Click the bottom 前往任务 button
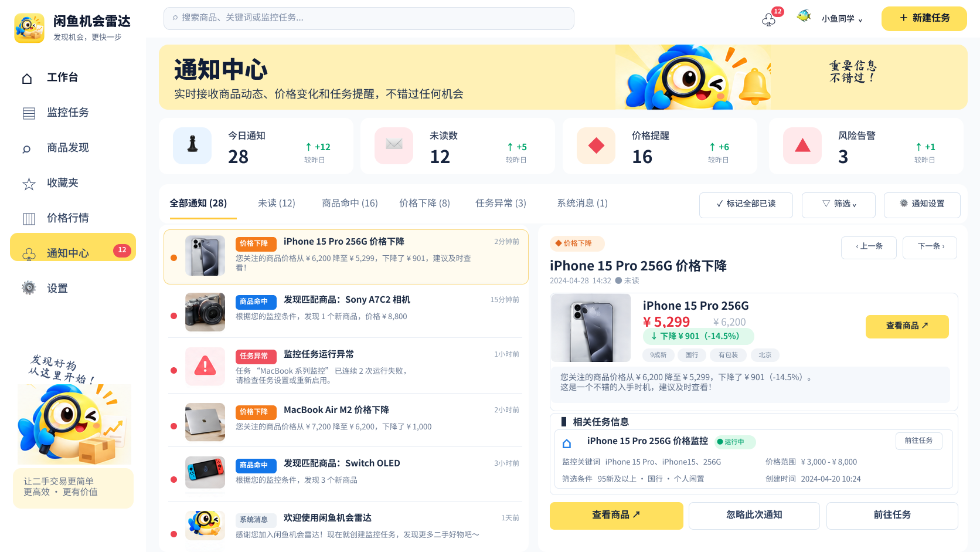This screenshot has width=980, height=552. (892, 516)
